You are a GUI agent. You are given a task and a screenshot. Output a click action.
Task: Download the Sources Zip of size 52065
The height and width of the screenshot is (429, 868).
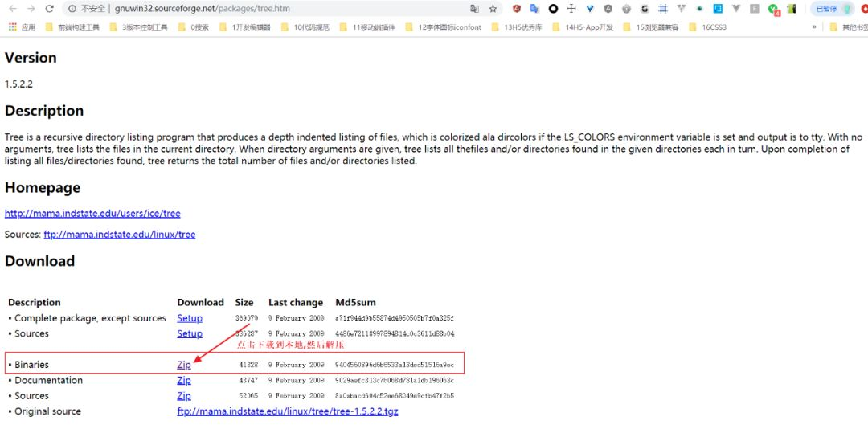(x=184, y=396)
